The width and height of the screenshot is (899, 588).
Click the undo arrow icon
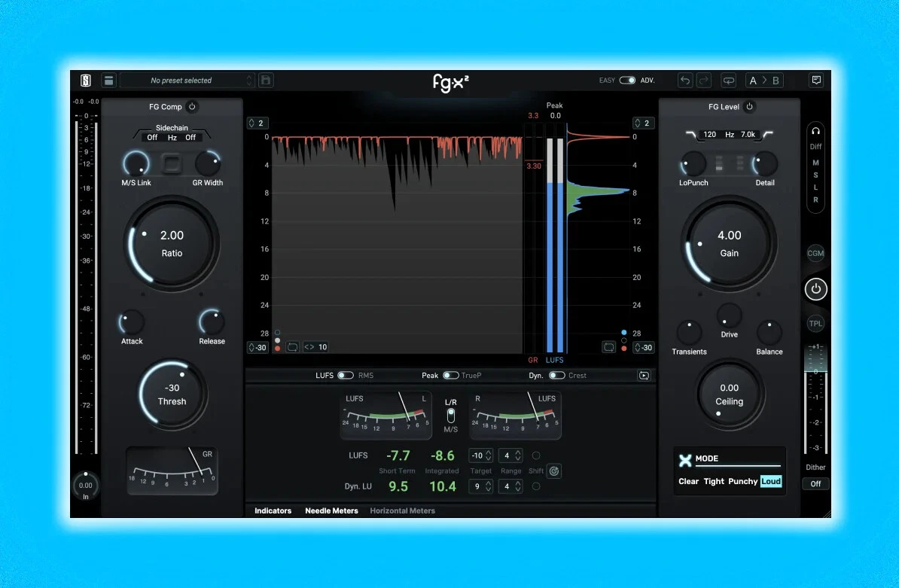(685, 81)
